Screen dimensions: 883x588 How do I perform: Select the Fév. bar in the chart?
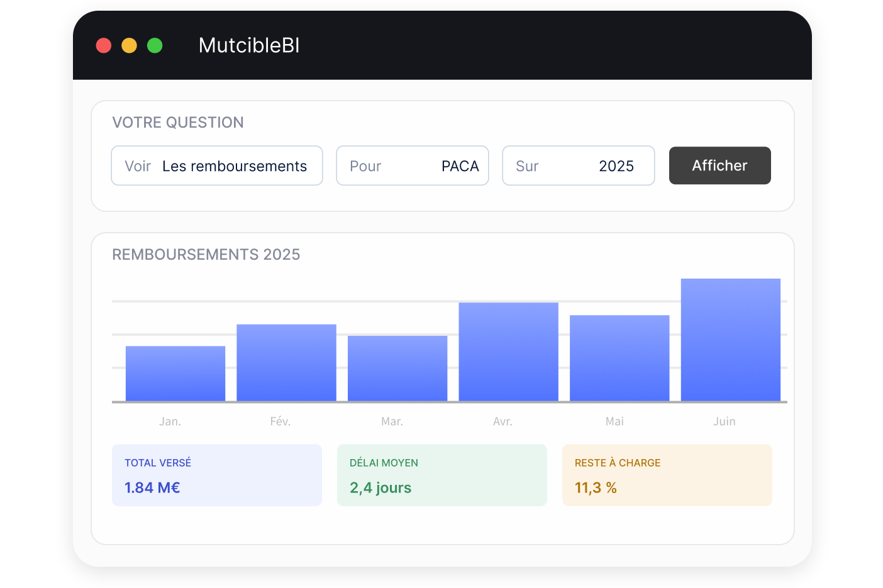(286, 363)
